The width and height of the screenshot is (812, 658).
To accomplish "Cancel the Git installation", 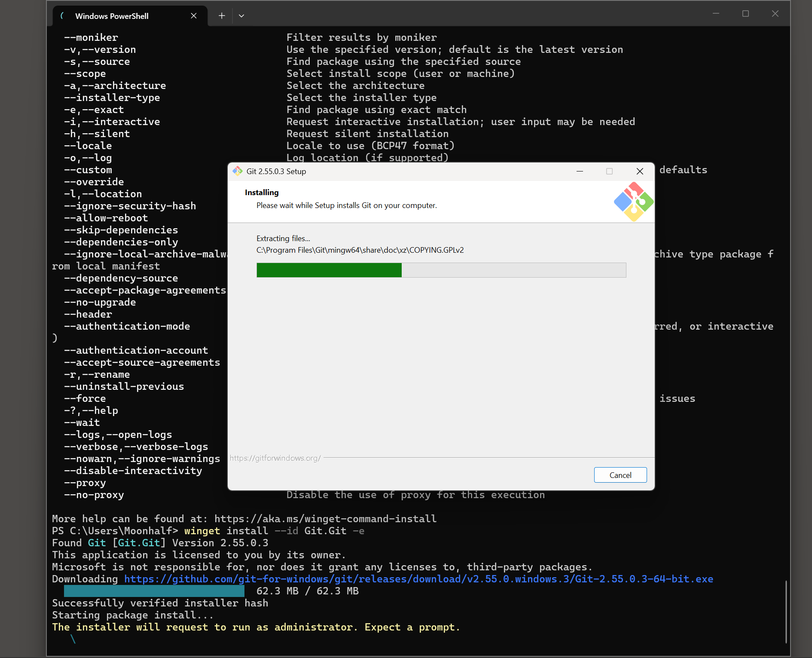I will click(620, 475).
